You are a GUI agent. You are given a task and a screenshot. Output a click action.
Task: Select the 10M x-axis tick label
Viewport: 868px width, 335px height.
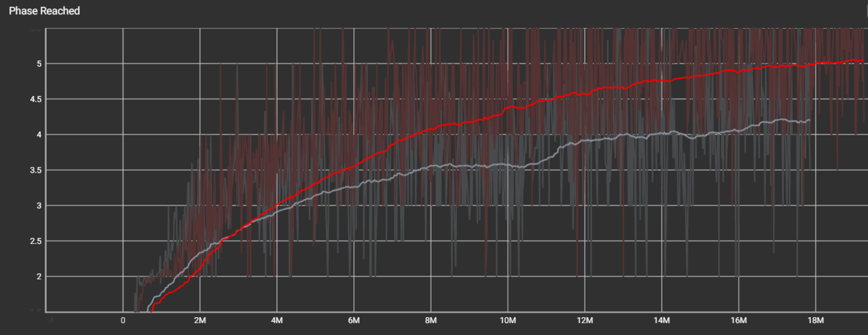pyautogui.click(x=508, y=321)
